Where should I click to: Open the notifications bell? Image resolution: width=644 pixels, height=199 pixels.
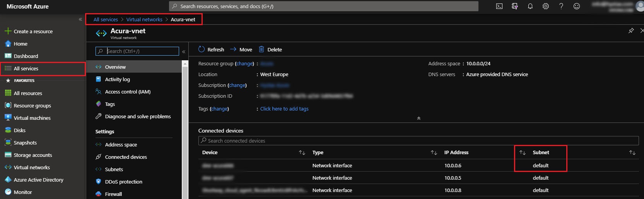[530, 6]
